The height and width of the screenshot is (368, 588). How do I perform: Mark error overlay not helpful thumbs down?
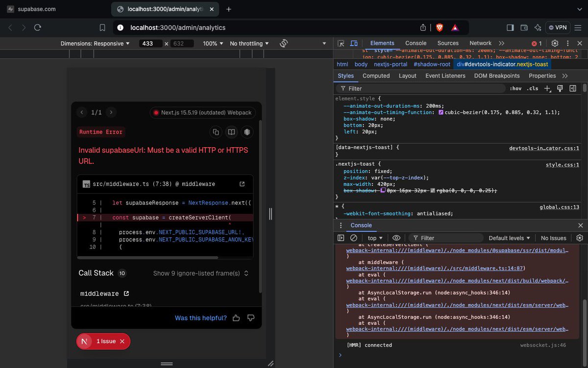click(x=251, y=318)
